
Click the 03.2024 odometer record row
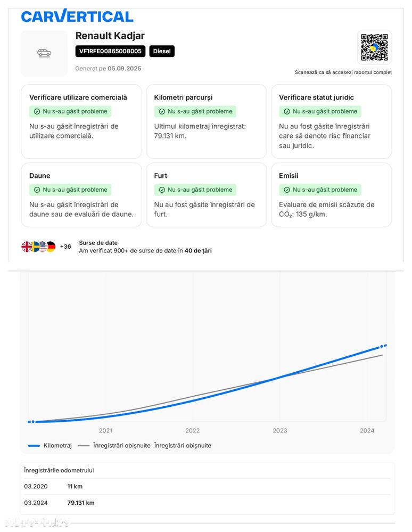click(207, 503)
